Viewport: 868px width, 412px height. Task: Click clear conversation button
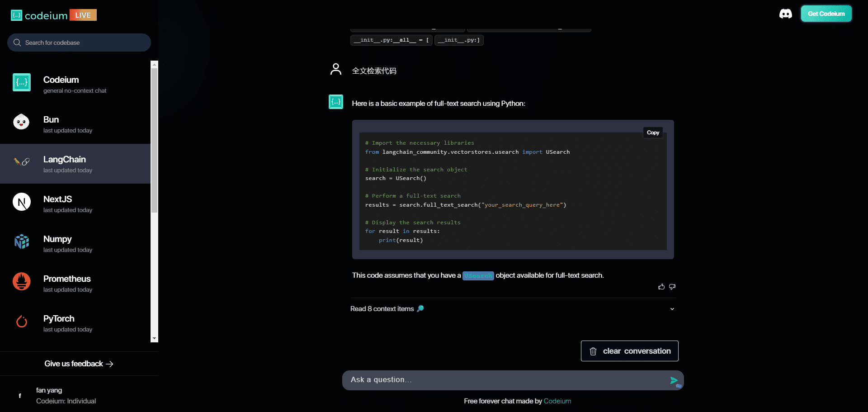629,351
